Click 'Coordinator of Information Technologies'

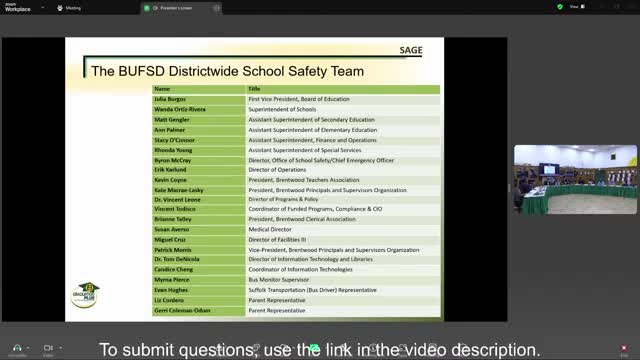(300, 269)
